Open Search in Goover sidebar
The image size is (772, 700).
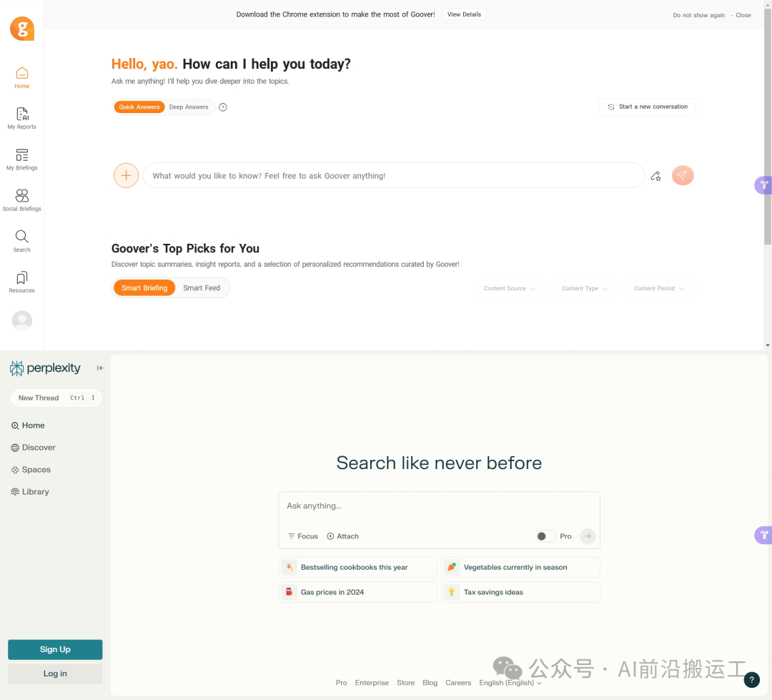(21, 242)
